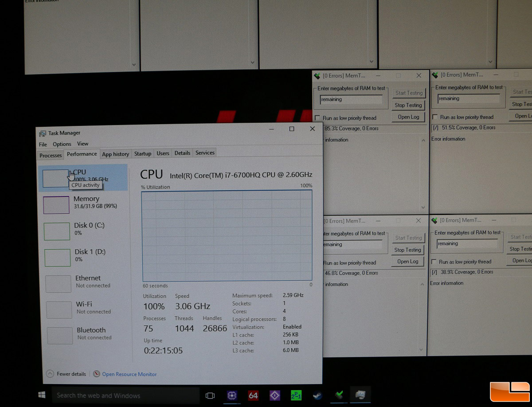Maximize the Task Manager window

[x=292, y=129]
